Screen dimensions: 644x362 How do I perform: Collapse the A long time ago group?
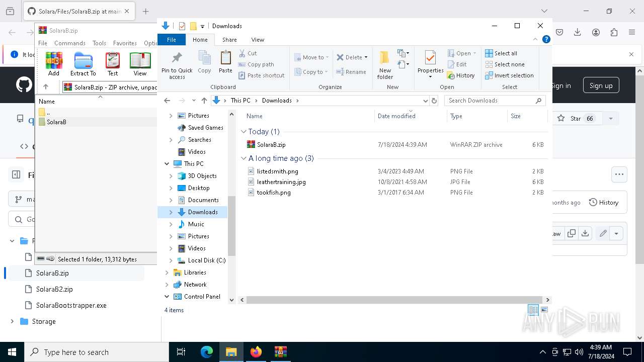pyautogui.click(x=244, y=158)
